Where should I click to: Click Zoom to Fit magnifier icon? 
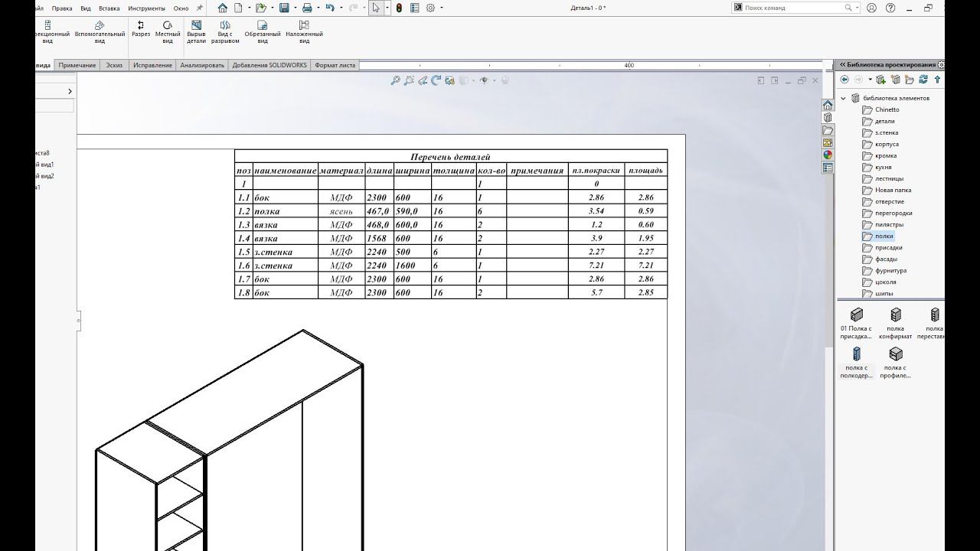click(395, 80)
